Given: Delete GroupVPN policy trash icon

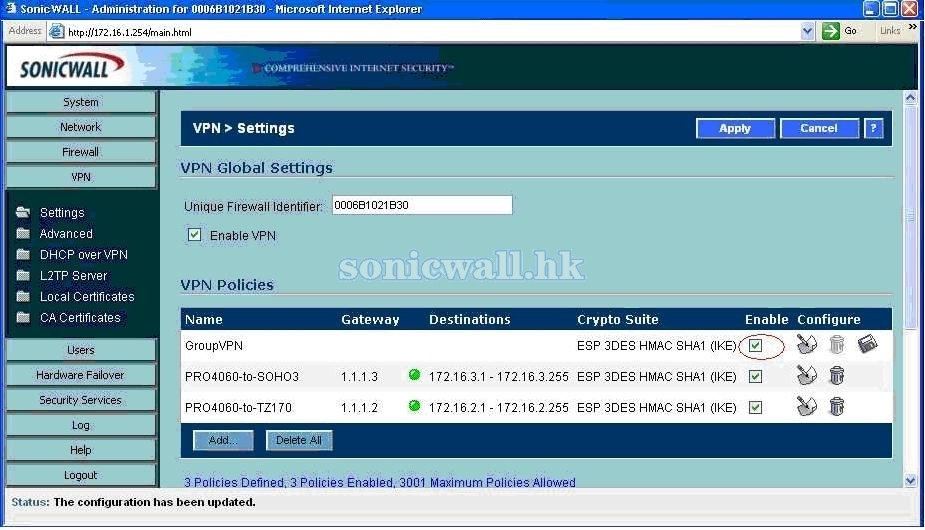Looking at the screenshot, I should (x=837, y=344).
